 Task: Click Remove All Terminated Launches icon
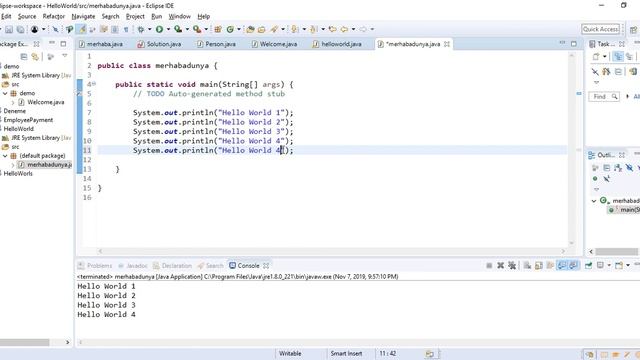coord(512,266)
